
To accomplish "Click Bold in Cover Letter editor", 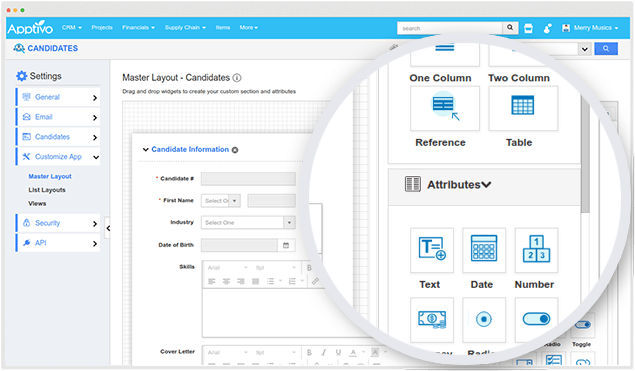I will click(x=309, y=352).
